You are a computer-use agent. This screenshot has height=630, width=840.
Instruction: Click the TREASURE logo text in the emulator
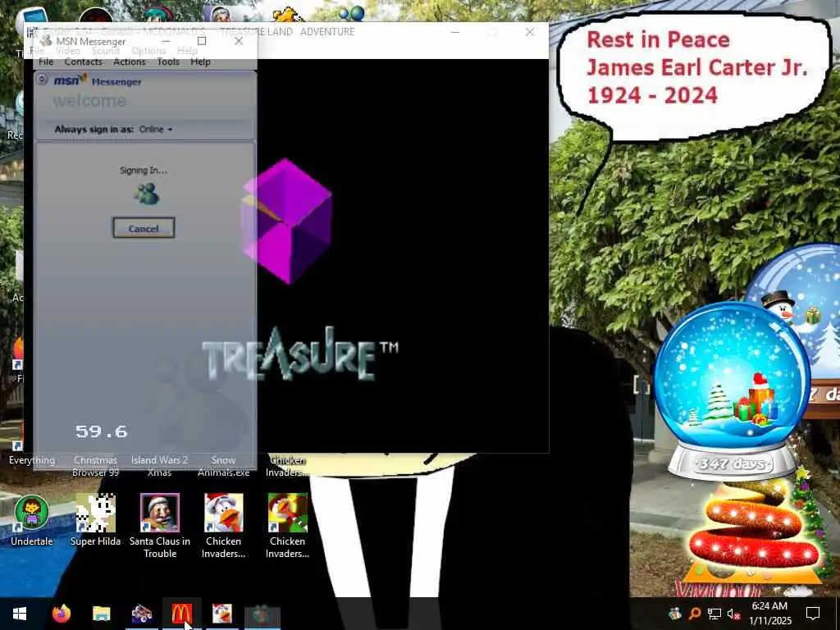(x=299, y=354)
